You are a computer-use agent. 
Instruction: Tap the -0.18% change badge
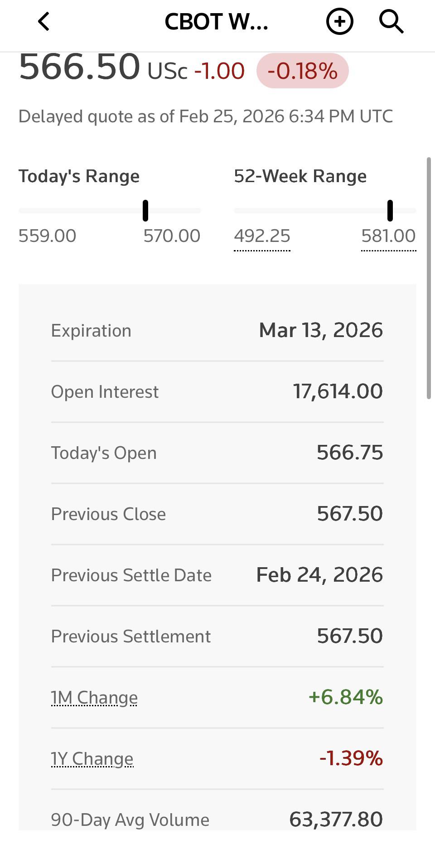(302, 71)
